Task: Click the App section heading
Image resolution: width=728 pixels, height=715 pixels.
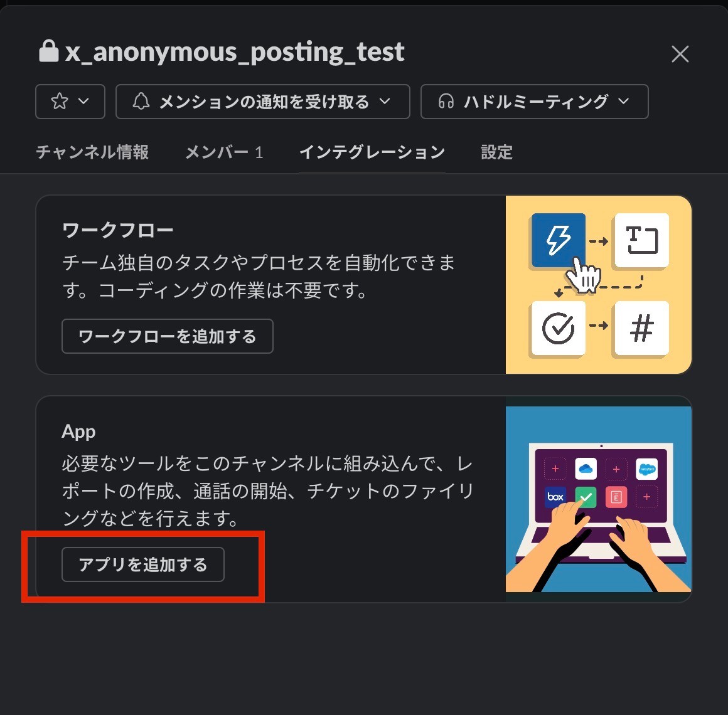Action: pyautogui.click(x=78, y=431)
